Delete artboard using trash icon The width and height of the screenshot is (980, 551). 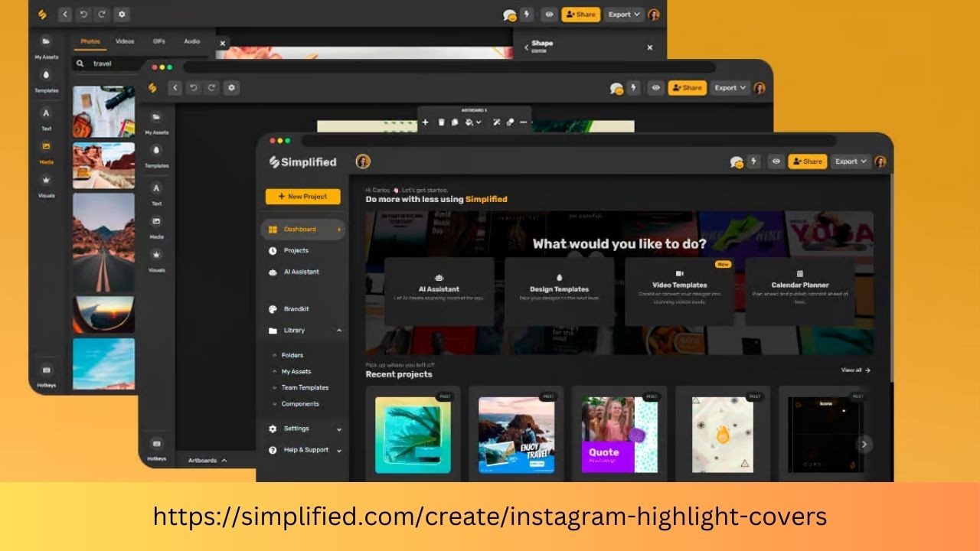441,122
